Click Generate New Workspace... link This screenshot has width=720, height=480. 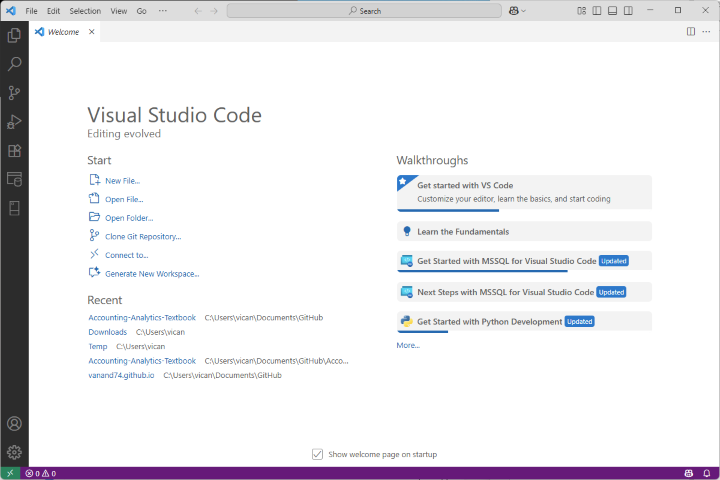tap(152, 274)
